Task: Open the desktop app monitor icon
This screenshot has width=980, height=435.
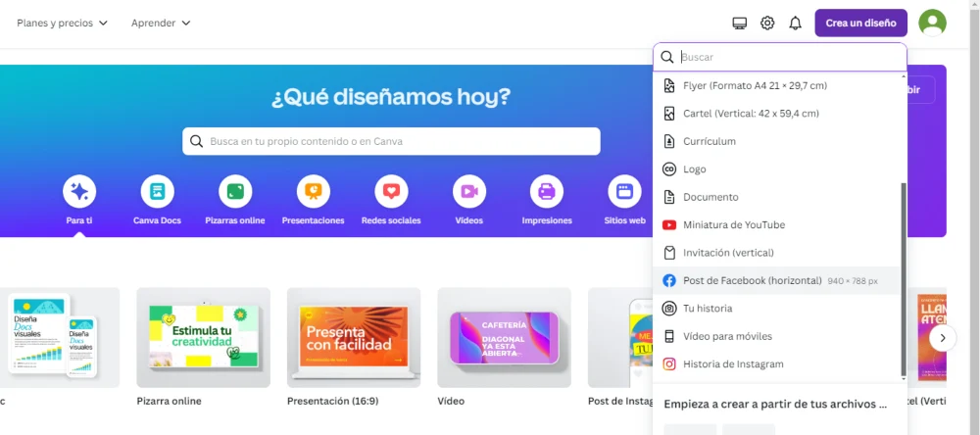Action: tap(739, 24)
